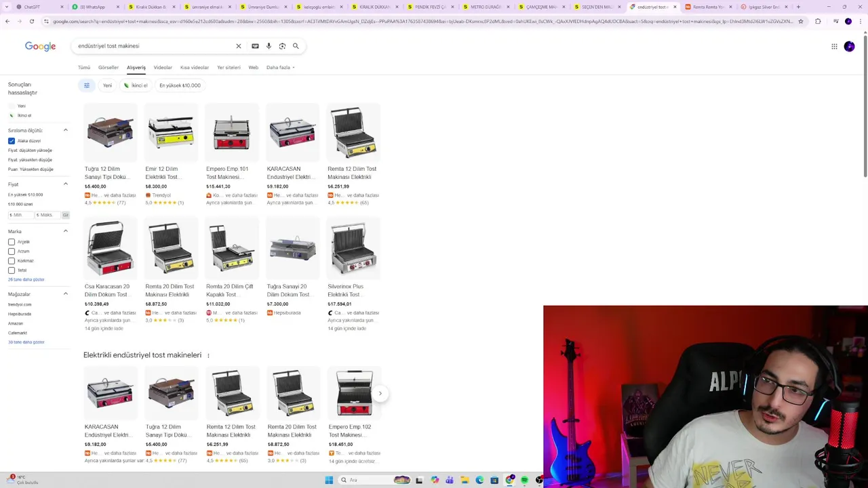Sort by Fiyat: düşükten yükseğe
This screenshot has width=868, height=488.
[30, 150]
